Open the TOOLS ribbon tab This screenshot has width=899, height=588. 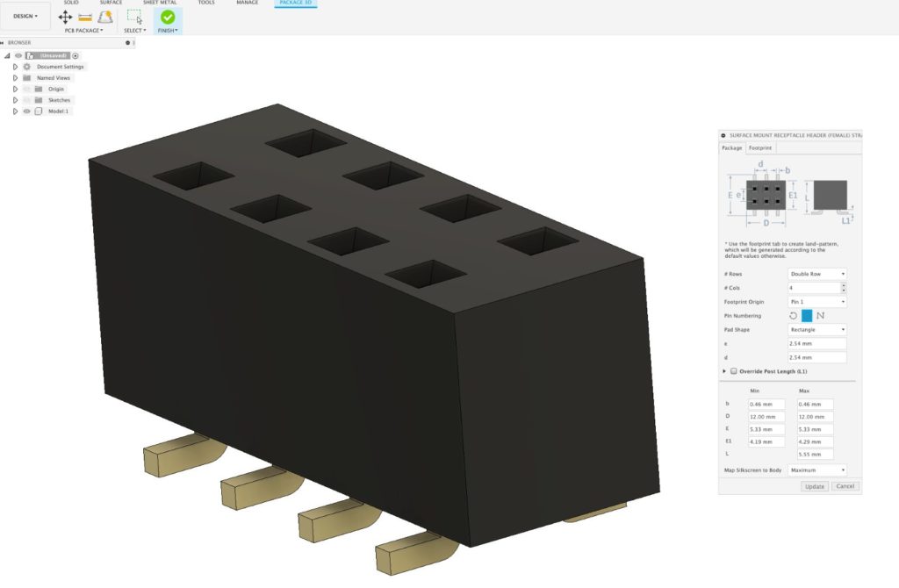(206, 3)
